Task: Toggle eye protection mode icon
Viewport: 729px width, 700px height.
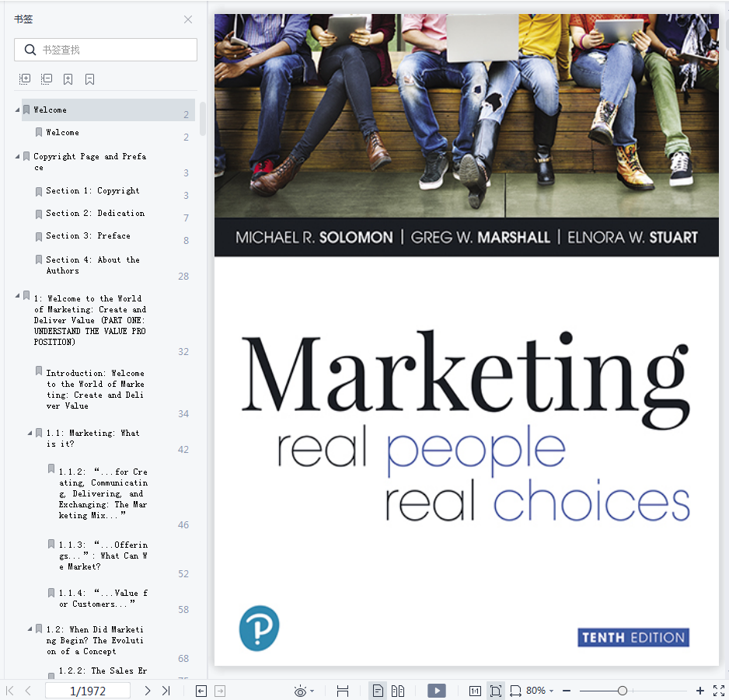Action: [300, 691]
